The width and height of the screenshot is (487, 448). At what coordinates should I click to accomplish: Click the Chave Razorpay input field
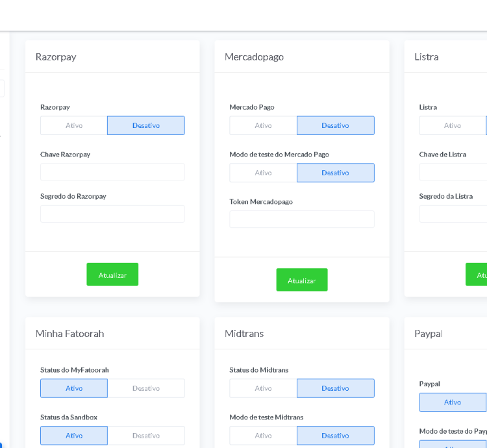[112, 172]
